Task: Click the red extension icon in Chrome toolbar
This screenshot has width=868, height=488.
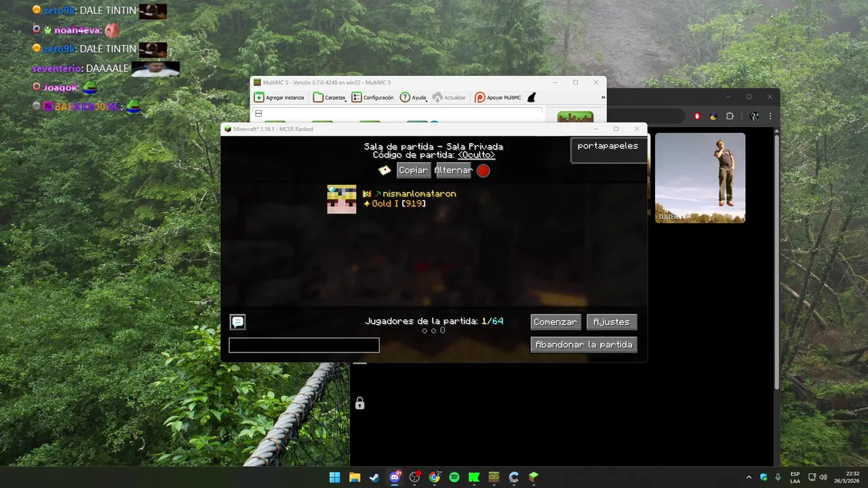Action: tap(697, 116)
